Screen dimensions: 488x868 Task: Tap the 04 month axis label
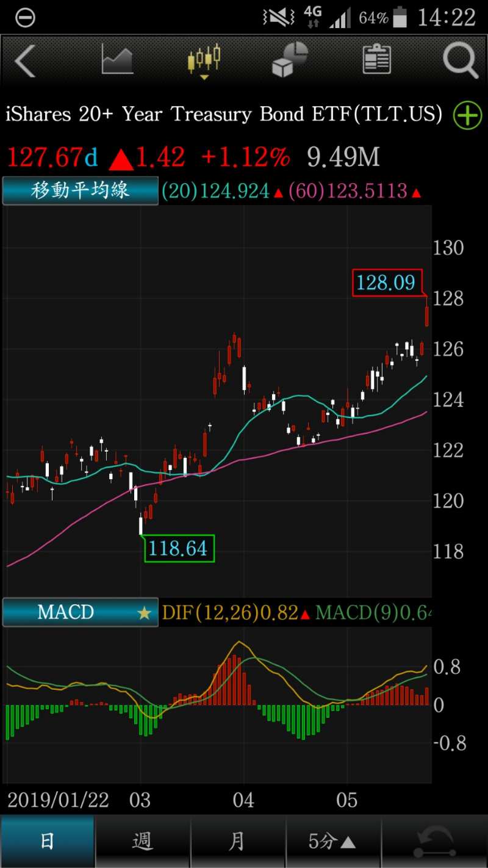click(x=243, y=800)
